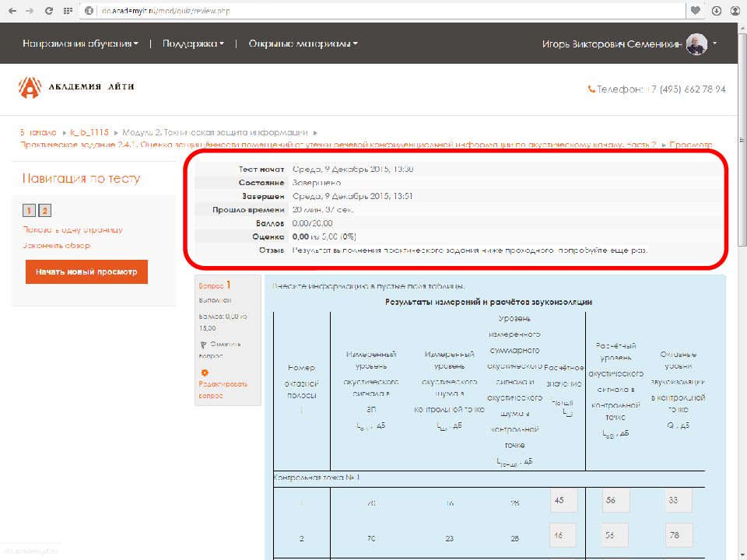This screenshot has height=560, width=747.
Task: Open the browser apps grid icon
Action: point(68,11)
